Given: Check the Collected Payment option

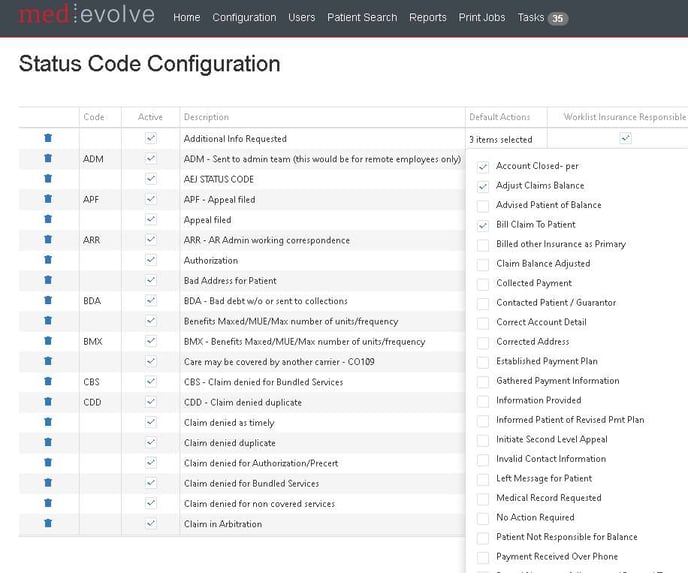Looking at the screenshot, I should [x=483, y=283].
